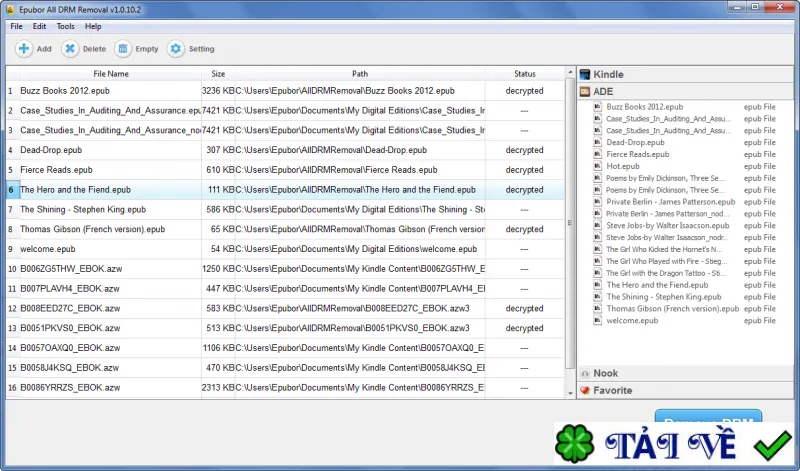Select B008EED27C_EBOK.azw row
800x471 pixels.
point(285,309)
